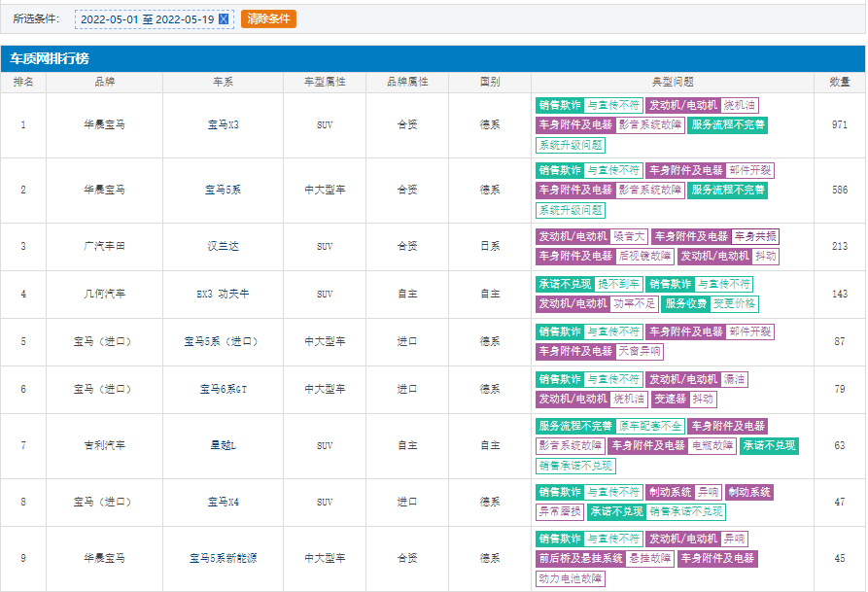Click the 日系 country cell
The image size is (868, 592).
(x=490, y=247)
